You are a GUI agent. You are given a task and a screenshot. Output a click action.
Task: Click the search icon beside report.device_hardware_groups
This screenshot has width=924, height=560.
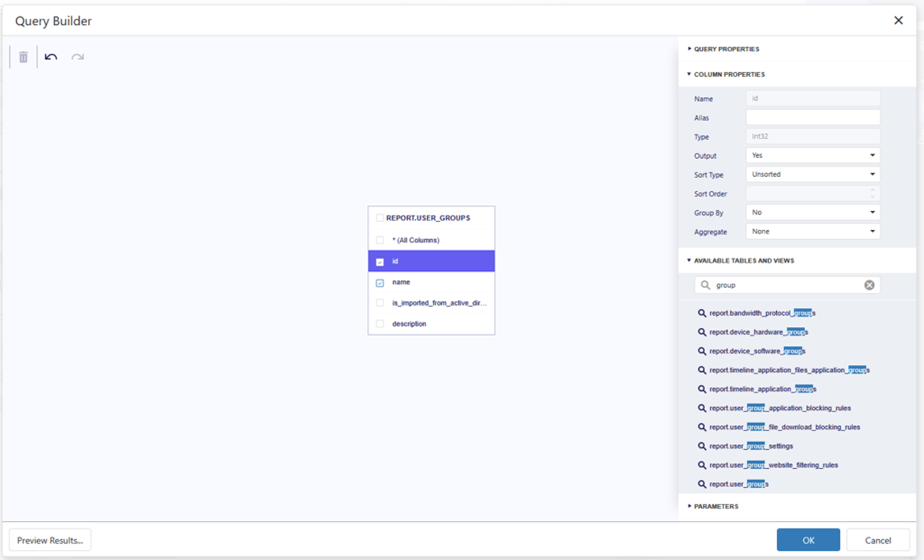[x=702, y=332]
